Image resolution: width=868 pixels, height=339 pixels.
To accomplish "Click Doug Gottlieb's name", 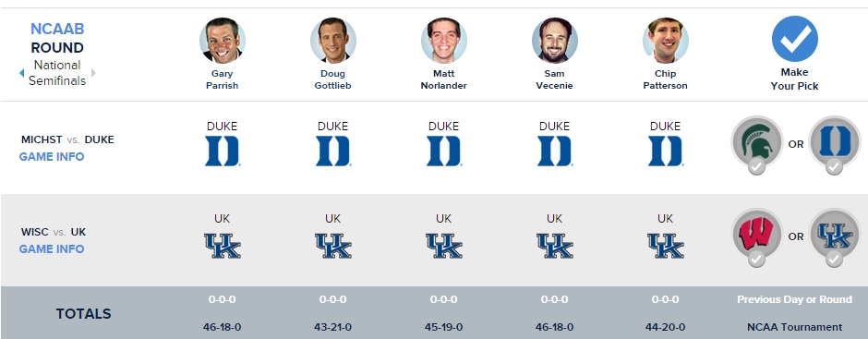I will pos(332,79).
